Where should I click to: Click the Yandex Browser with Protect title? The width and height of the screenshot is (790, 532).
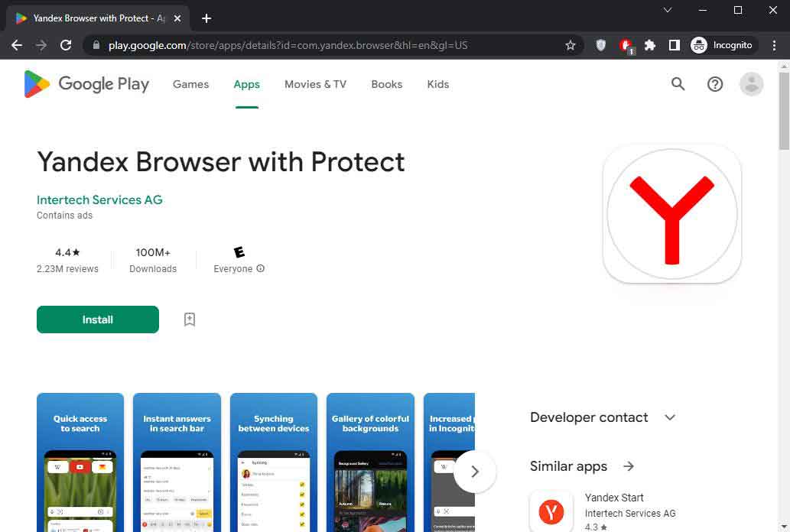221,162
